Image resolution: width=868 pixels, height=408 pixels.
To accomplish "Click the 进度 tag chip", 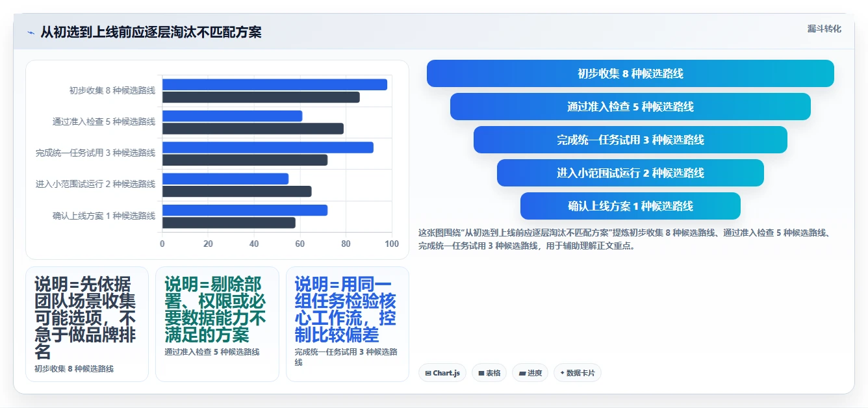I will tap(530, 373).
